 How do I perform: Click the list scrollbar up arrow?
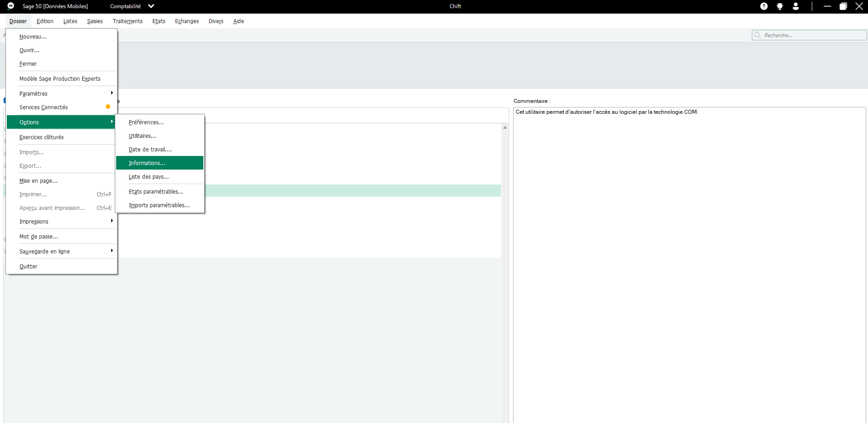(505, 127)
